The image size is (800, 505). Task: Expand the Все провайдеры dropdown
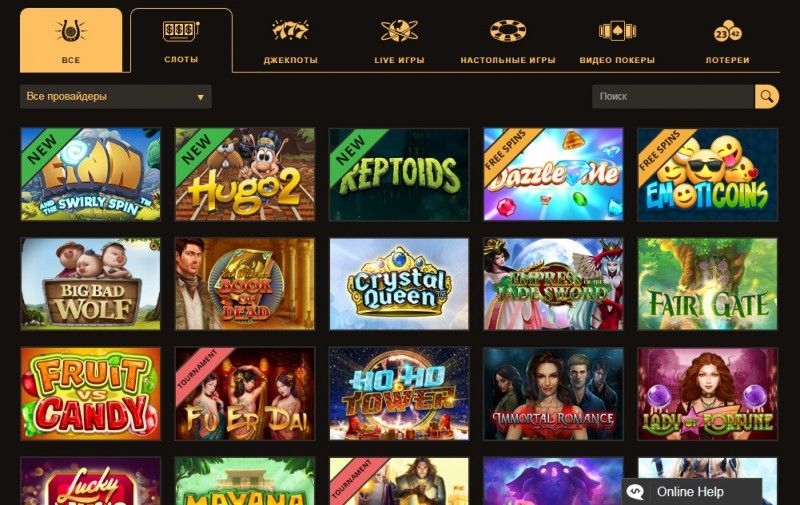[x=116, y=96]
